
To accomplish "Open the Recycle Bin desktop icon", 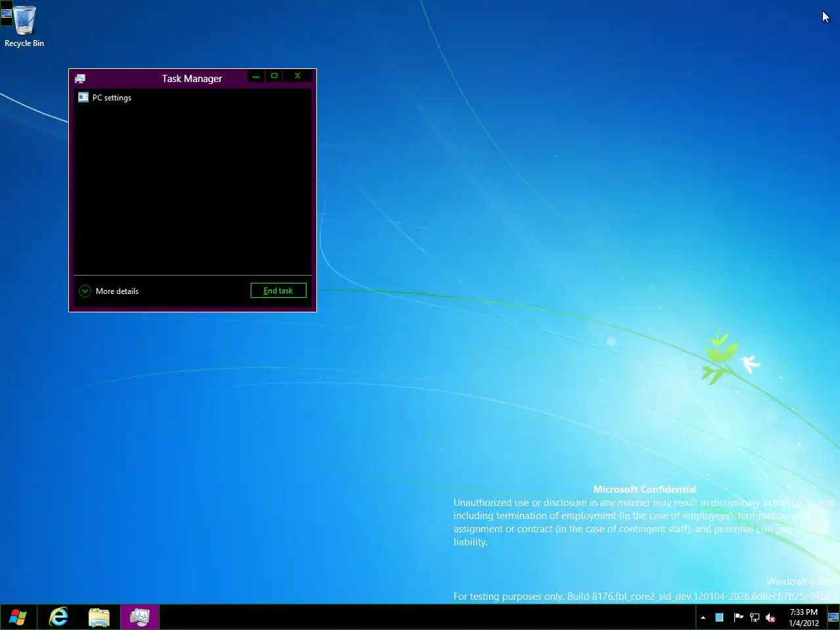I will pyautogui.click(x=24, y=26).
